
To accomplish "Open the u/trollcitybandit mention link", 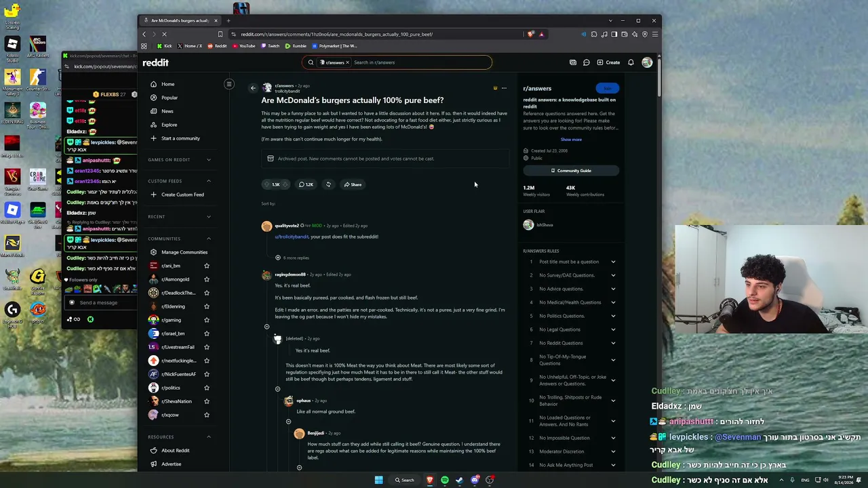I will pyautogui.click(x=292, y=237).
